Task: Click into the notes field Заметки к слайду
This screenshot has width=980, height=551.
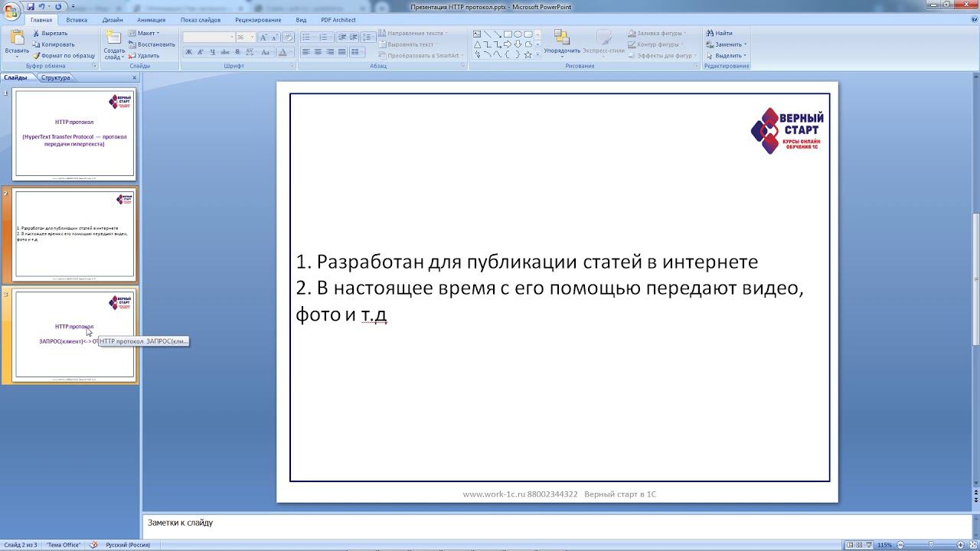Action: pos(557,525)
